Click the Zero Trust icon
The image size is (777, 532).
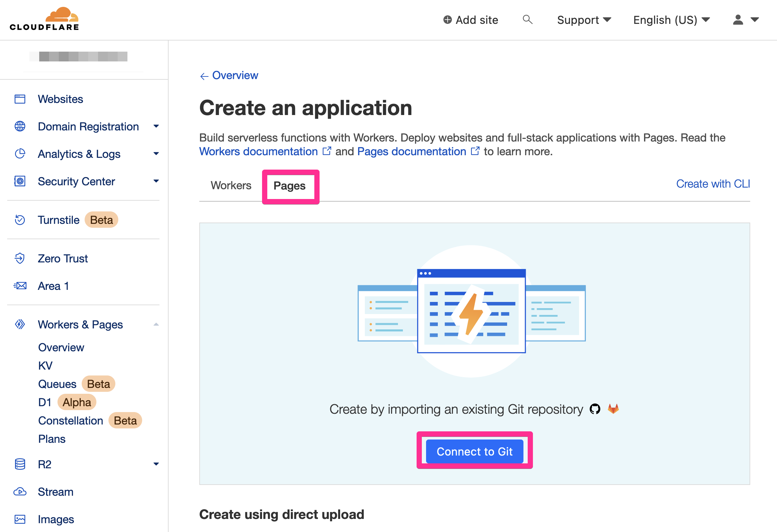[x=20, y=258]
